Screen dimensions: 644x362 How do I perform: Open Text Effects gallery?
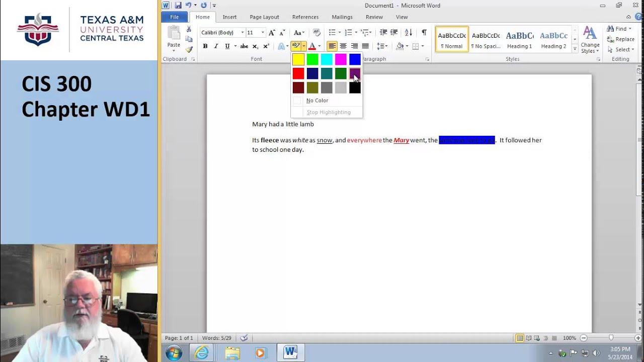coord(281,46)
